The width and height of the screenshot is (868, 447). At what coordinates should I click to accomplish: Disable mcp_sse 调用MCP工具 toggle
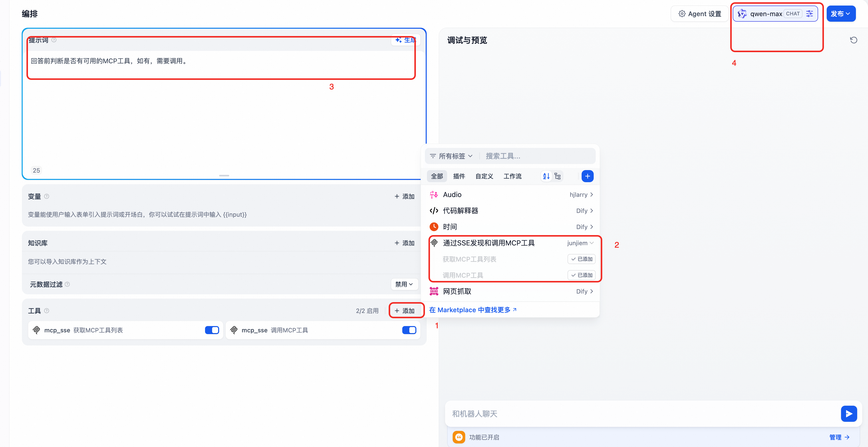tap(409, 330)
